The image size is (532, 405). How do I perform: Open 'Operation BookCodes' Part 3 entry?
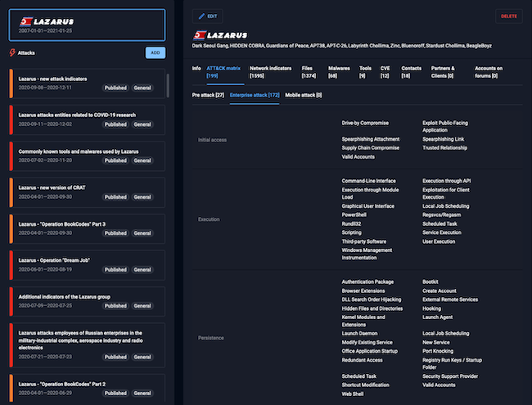(88, 228)
